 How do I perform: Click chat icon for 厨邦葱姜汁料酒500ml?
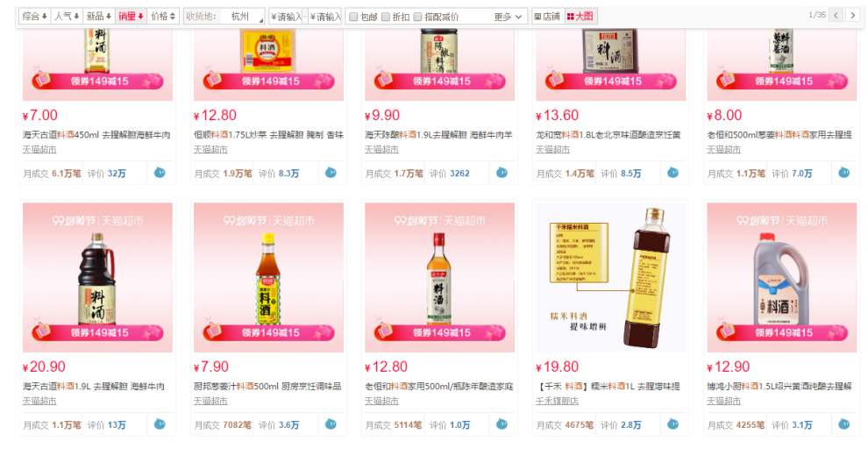(x=331, y=424)
